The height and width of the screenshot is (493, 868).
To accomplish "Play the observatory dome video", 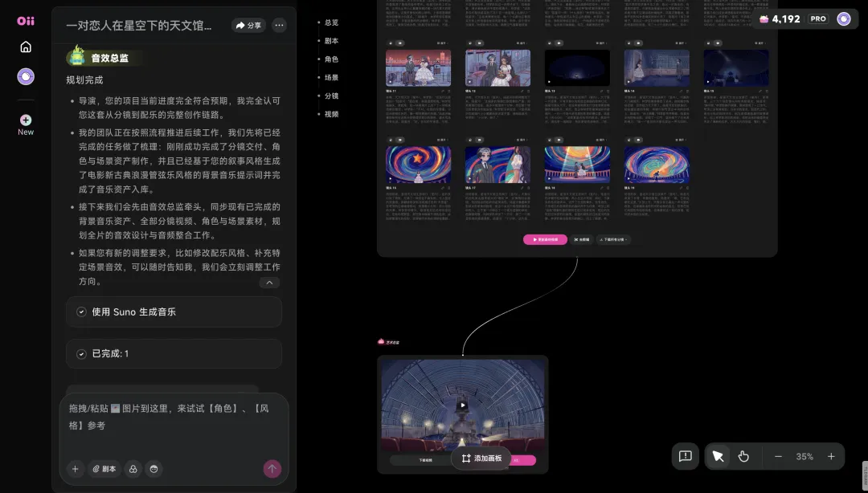I will (x=463, y=405).
